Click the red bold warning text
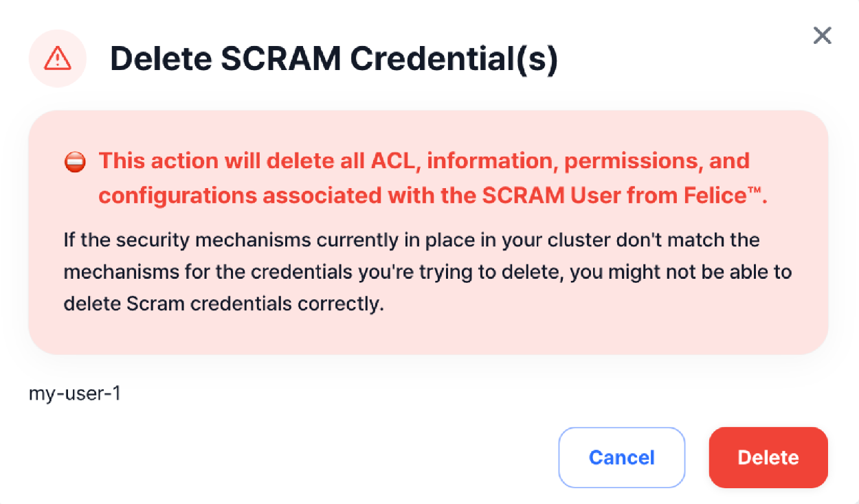Viewport: 859px width, 504px height. (x=425, y=177)
